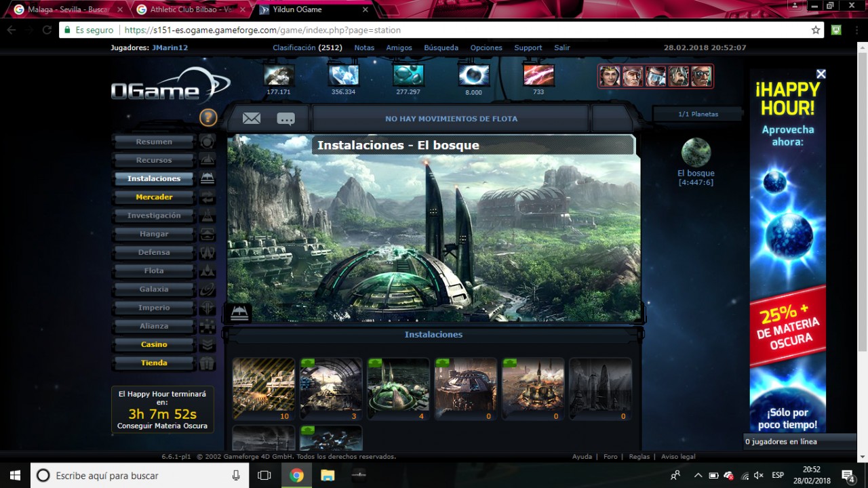This screenshot has height=488, width=868.
Task: Open the robot factory thumbnail at level 10
Action: [x=264, y=390]
